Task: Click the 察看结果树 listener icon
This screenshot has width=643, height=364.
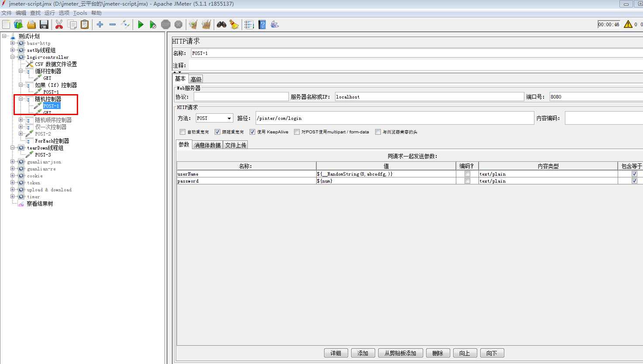Action: point(21,204)
